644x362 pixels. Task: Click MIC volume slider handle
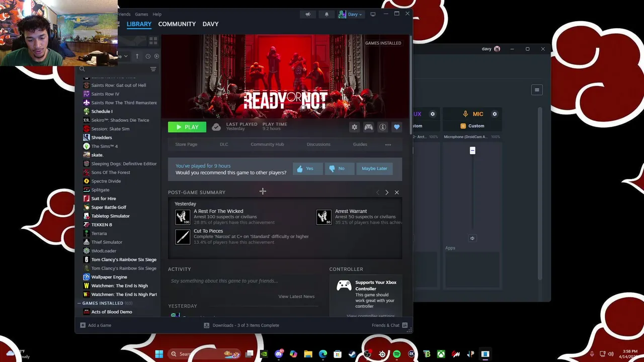(472, 151)
